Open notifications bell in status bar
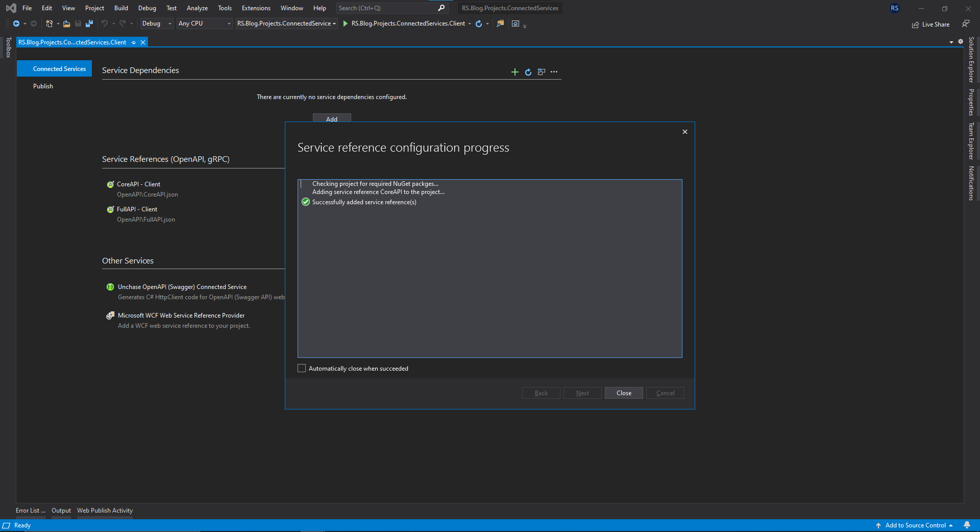This screenshot has width=980, height=532. [967, 525]
